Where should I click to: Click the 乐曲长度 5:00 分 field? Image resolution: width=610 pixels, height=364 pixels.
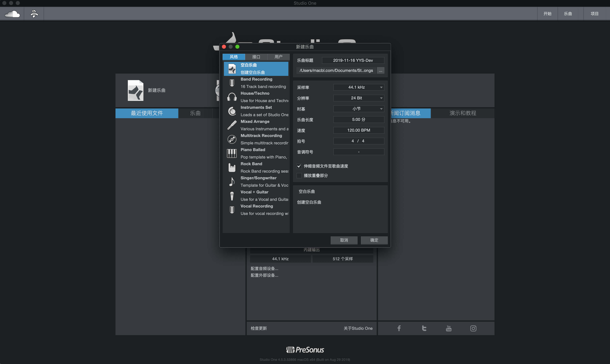[x=358, y=119]
